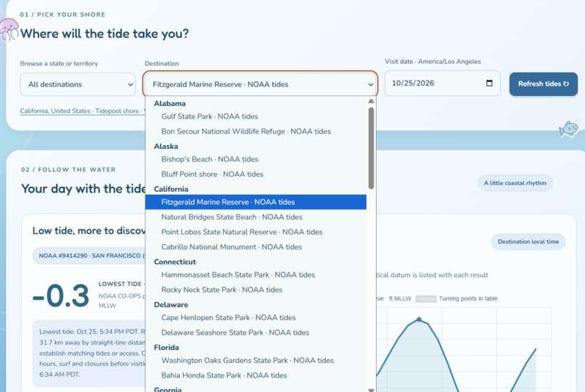
Task: Choose Hammonasset Beach State Park option
Action: (255, 275)
